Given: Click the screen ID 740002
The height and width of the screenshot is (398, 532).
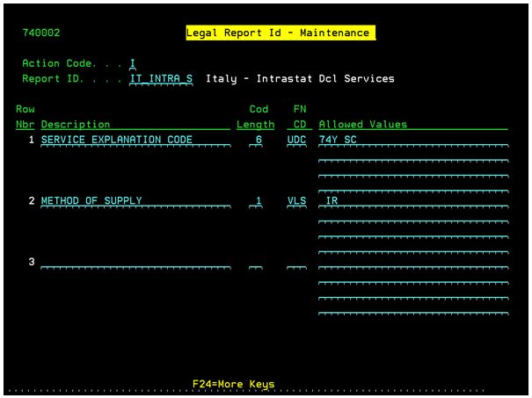Looking at the screenshot, I should tap(41, 33).
